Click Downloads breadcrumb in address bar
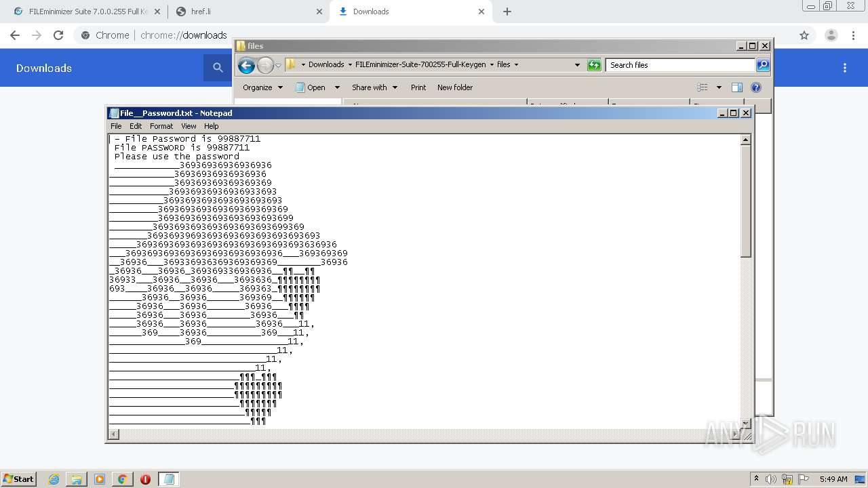This screenshot has width=868, height=488. pos(326,65)
